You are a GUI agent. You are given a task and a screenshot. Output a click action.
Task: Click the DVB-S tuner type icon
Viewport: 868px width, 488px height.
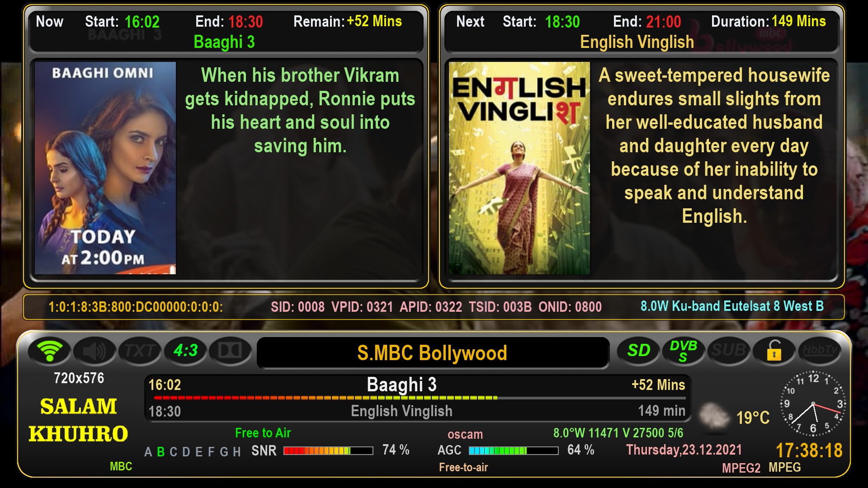(684, 351)
